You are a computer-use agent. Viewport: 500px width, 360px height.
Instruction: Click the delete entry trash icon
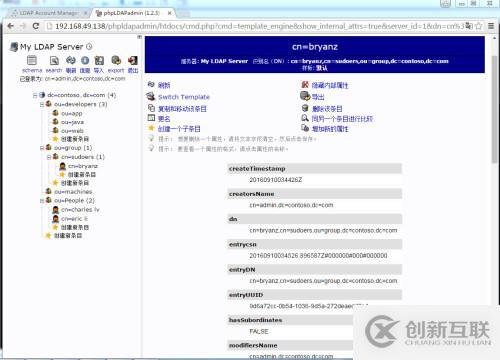click(305, 108)
